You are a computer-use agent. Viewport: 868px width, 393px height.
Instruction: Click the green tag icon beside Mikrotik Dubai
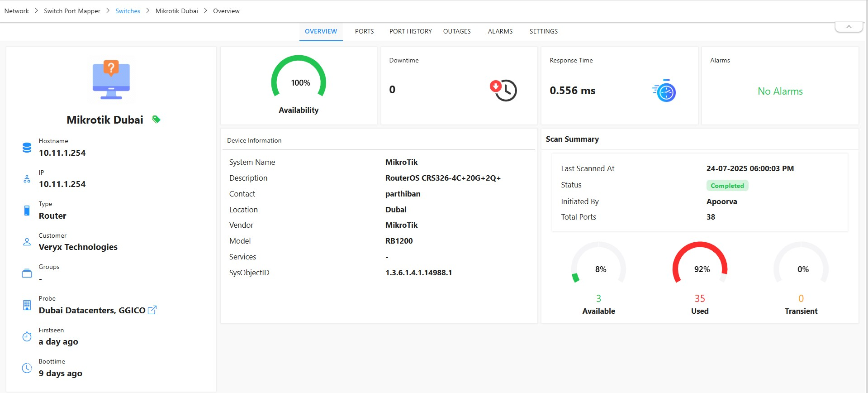pos(156,120)
